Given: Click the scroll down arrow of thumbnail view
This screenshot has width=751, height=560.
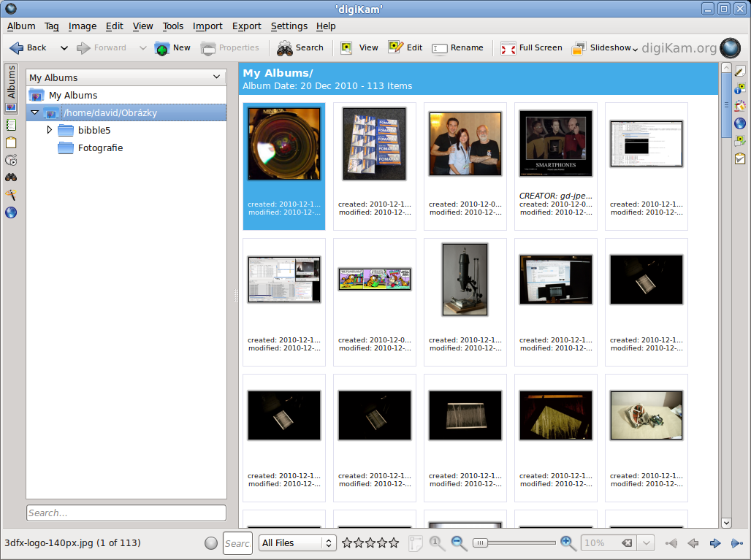Looking at the screenshot, I should click(726, 523).
